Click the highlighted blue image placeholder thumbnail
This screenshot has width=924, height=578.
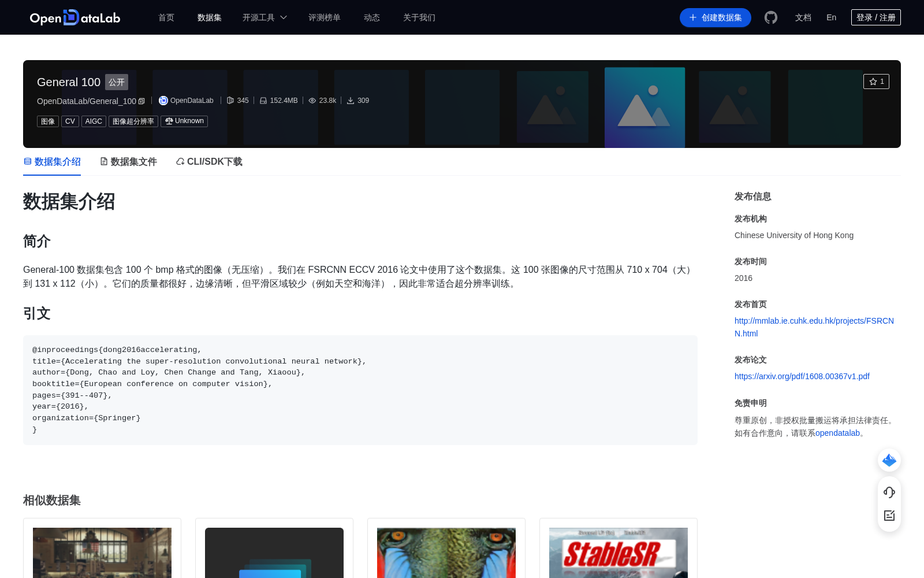coord(645,108)
